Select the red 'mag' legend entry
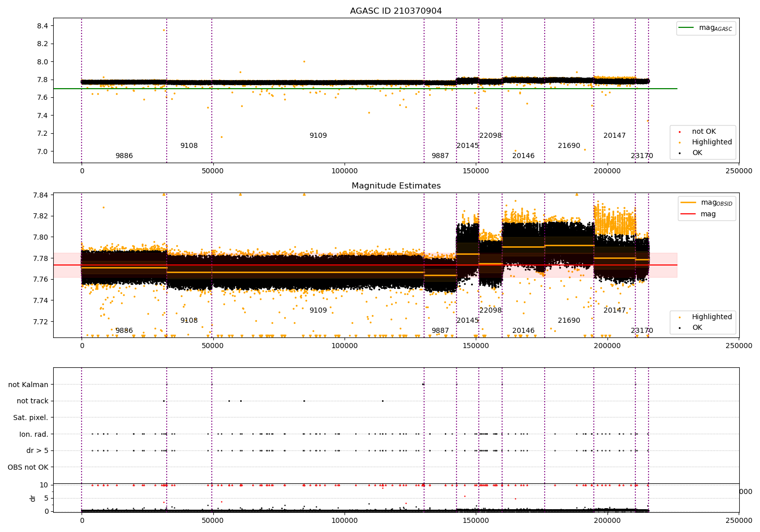The width and height of the screenshot is (760, 532). click(x=699, y=214)
